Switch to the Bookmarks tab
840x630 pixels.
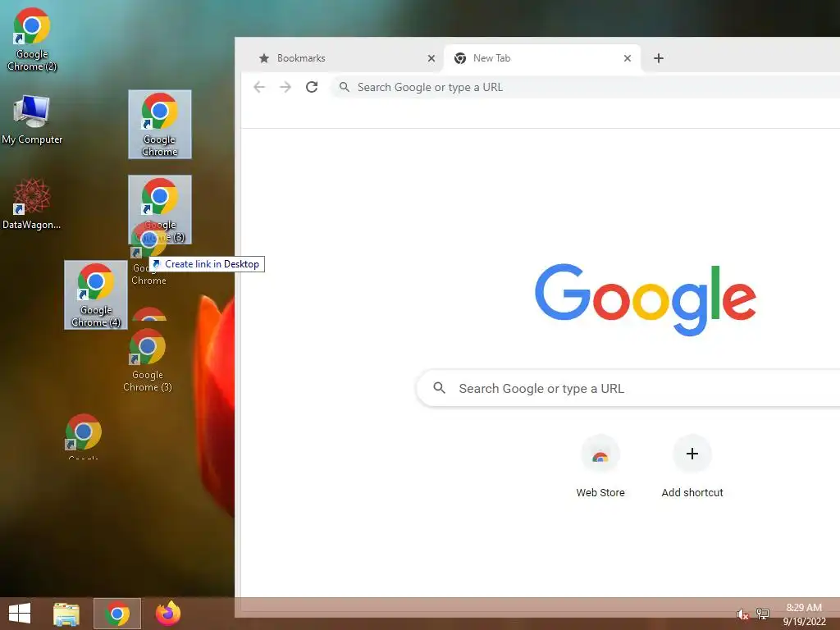coord(343,58)
